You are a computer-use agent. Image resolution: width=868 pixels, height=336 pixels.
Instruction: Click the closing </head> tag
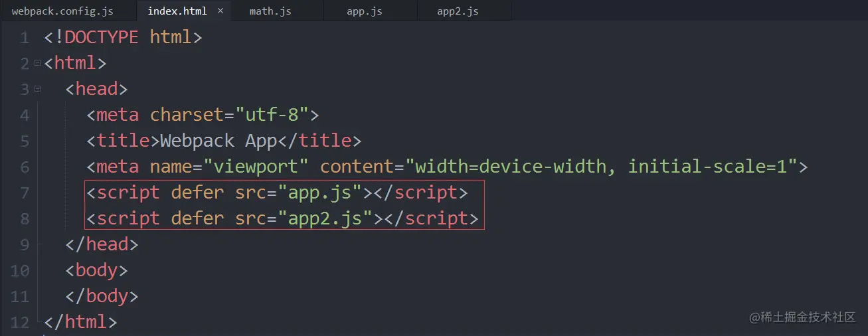click(x=102, y=244)
